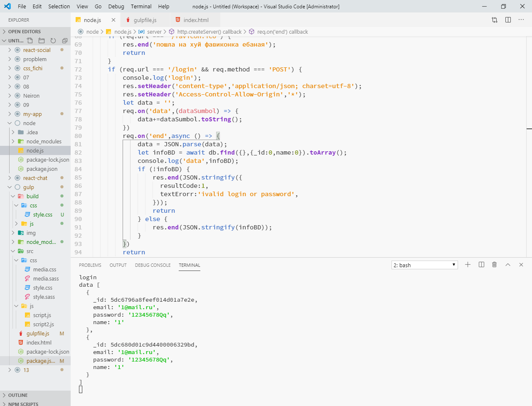Expand the react-chat folder

tap(10, 178)
